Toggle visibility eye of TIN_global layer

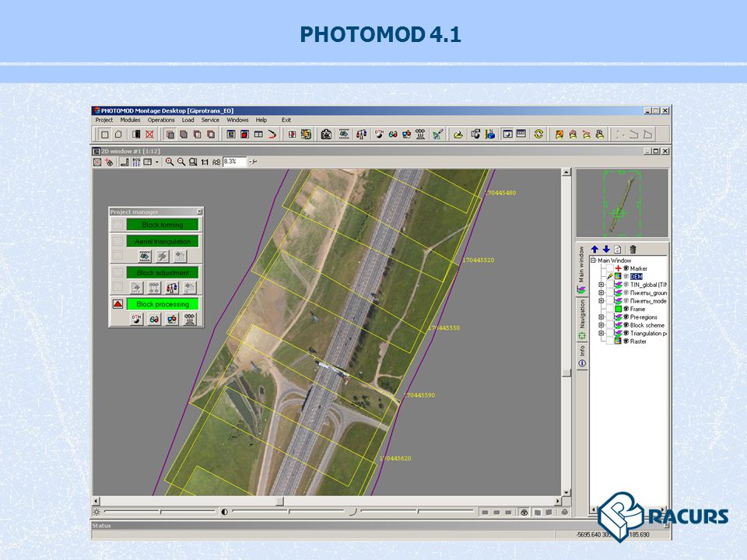click(x=626, y=285)
